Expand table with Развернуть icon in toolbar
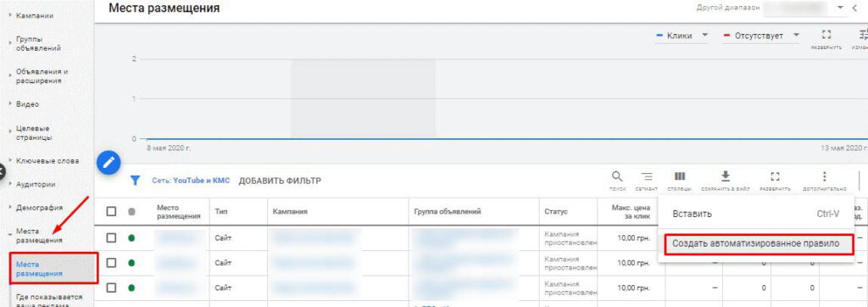The width and height of the screenshot is (868, 307). pyautogui.click(x=775, y=176)
